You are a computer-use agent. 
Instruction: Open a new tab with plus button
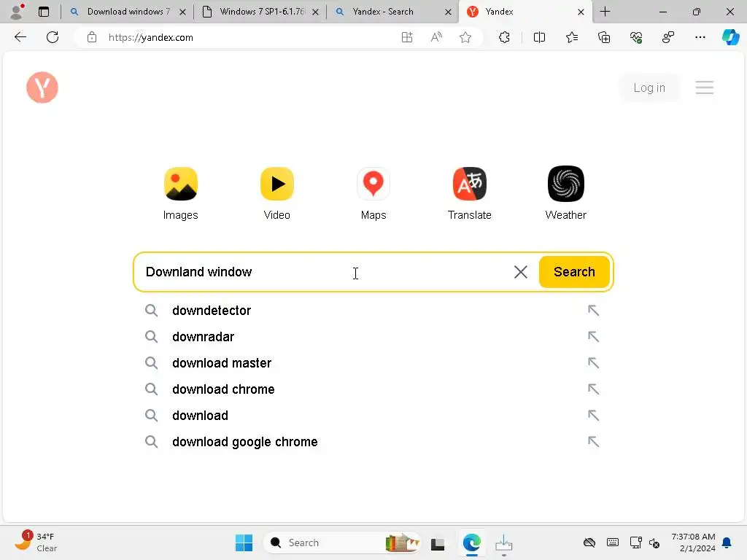[605, 12]
